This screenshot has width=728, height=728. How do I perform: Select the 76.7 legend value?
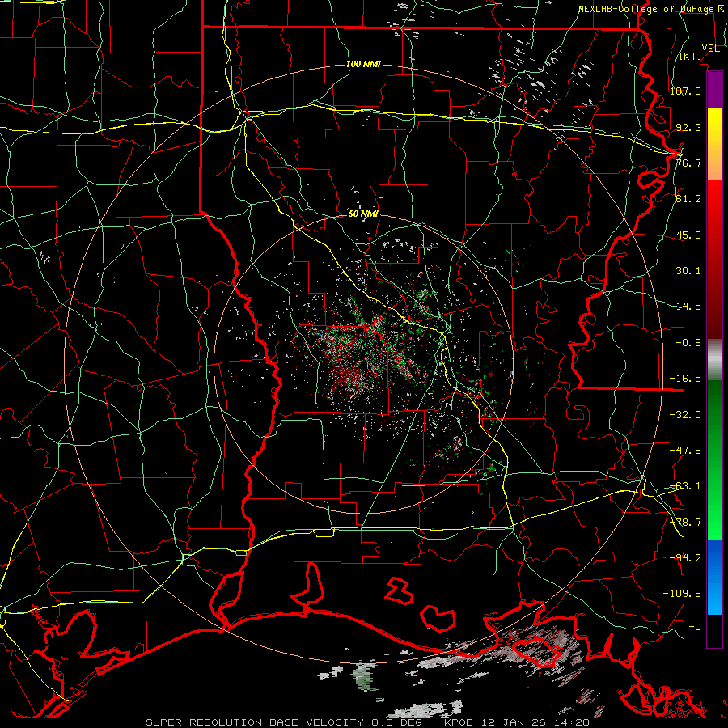688,163
